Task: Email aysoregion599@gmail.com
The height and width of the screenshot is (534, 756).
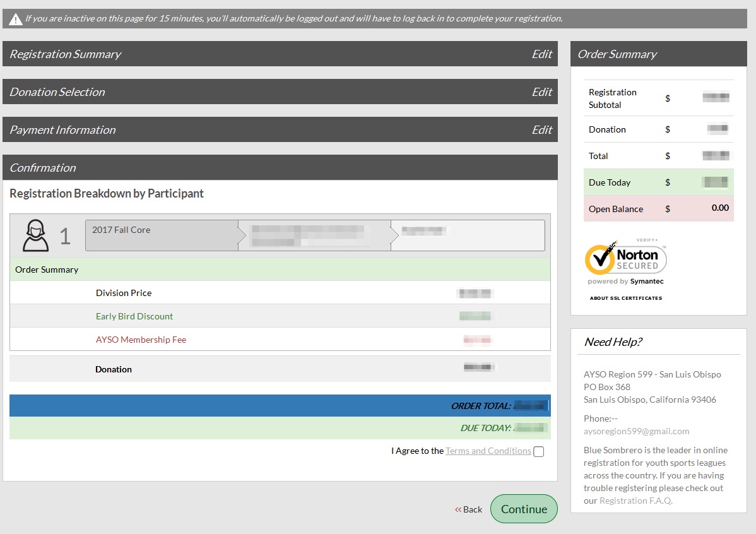Action: 636,431
